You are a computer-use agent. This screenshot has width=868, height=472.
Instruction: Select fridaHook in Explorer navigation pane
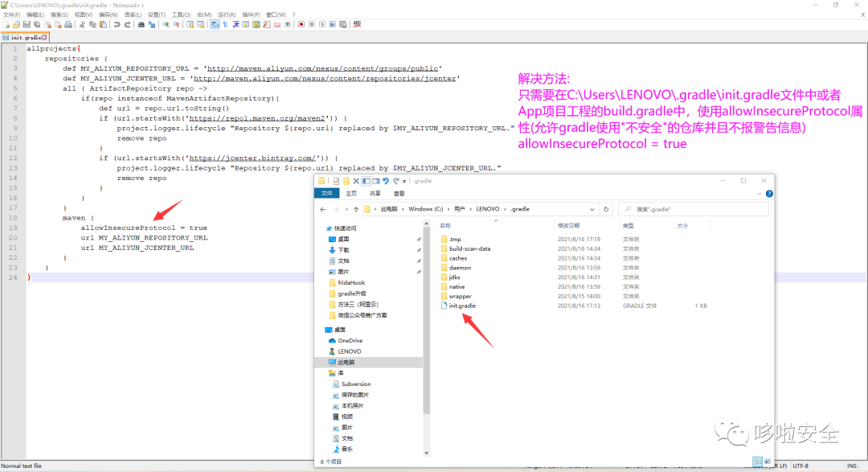[x=351, y=282]
